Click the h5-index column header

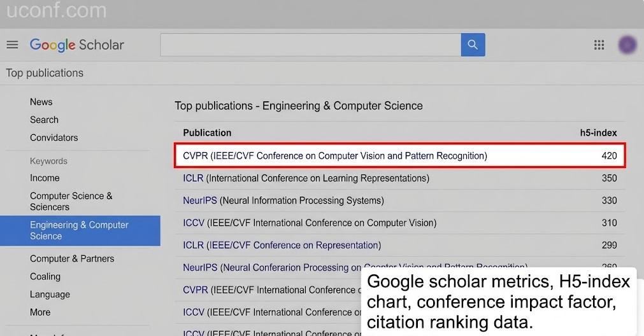[x=598, y=132]
